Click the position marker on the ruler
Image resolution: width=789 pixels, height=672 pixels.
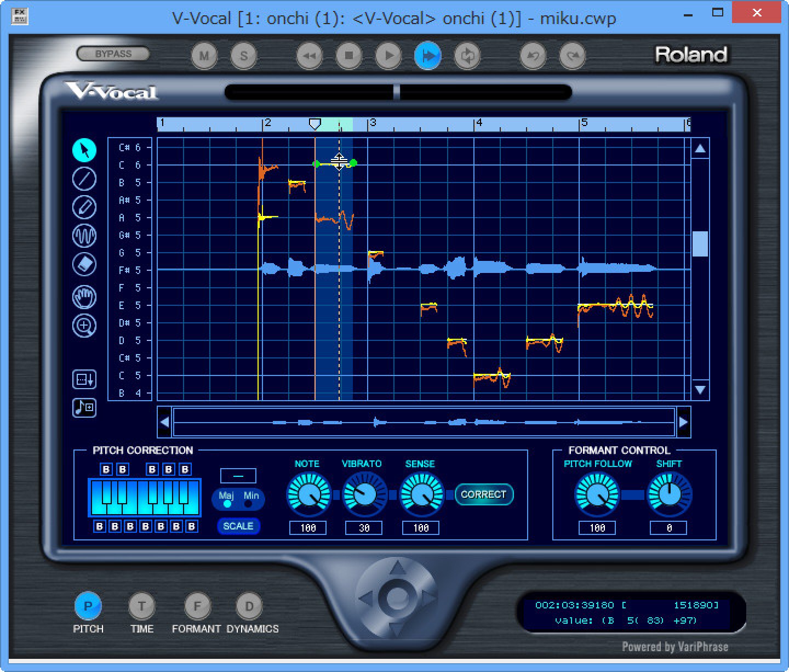click(315, 124)
